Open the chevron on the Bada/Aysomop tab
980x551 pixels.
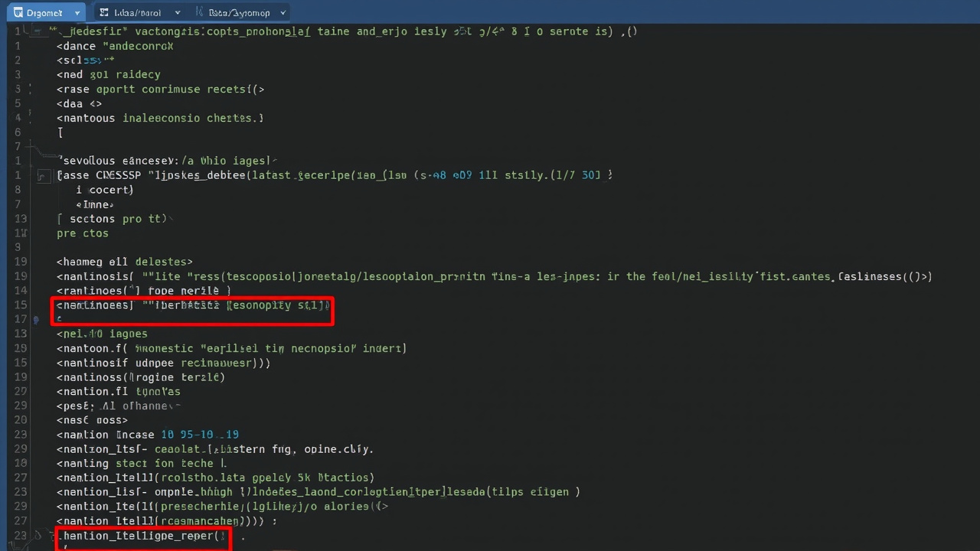pos(282,14)
